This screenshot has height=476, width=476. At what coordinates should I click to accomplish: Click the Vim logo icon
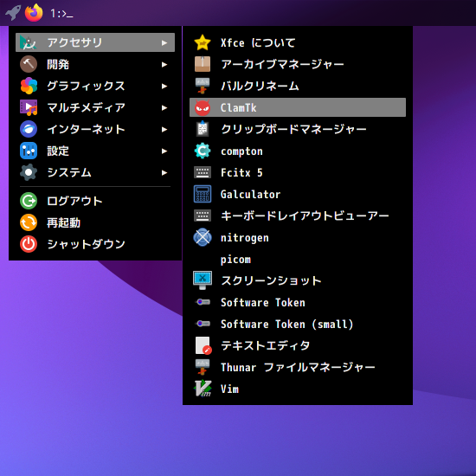point(203,389)
